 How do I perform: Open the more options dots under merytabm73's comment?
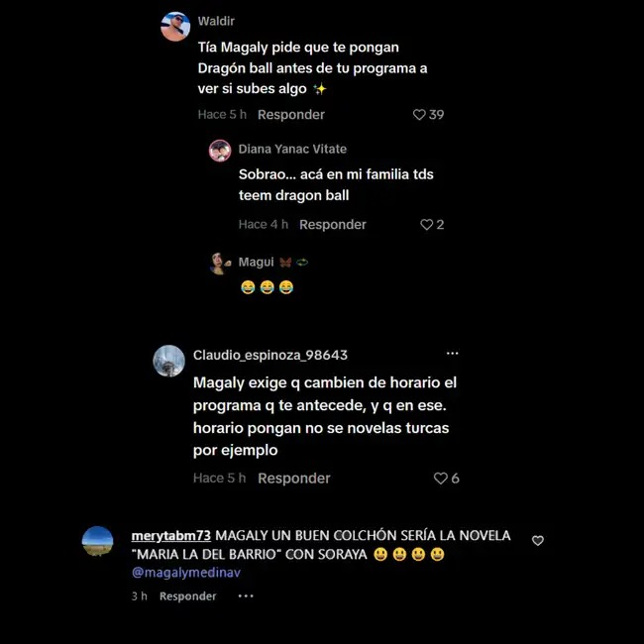pos(246,595)
